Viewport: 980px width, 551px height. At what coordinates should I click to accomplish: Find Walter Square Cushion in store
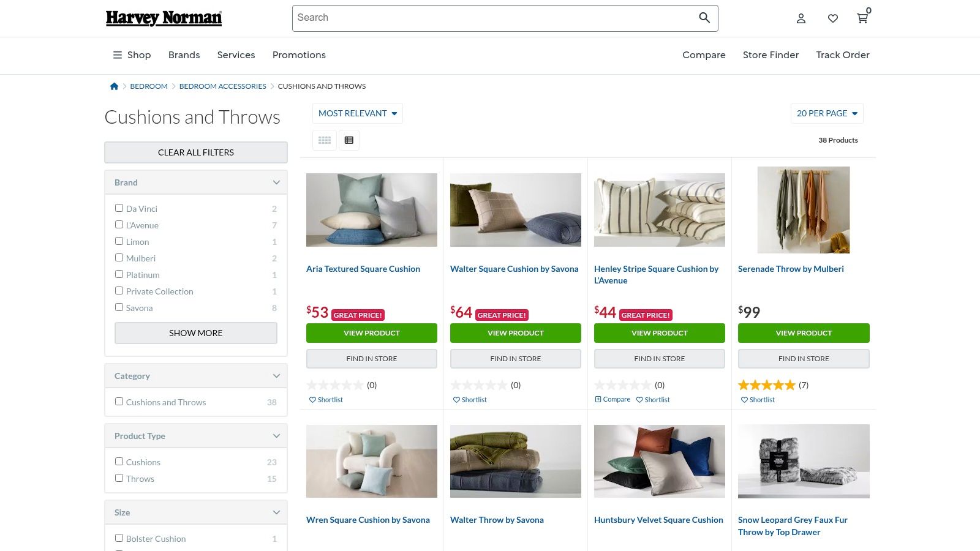(516, 359)
